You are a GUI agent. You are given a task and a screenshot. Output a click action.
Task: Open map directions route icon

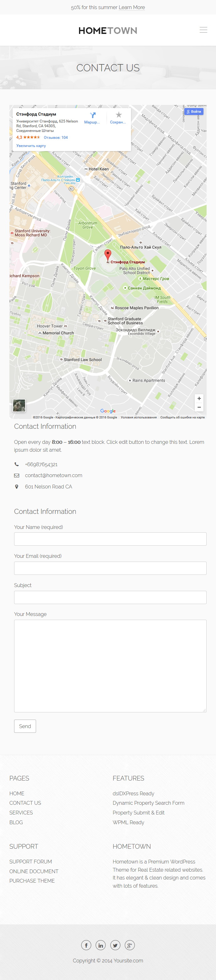(92, 117)
